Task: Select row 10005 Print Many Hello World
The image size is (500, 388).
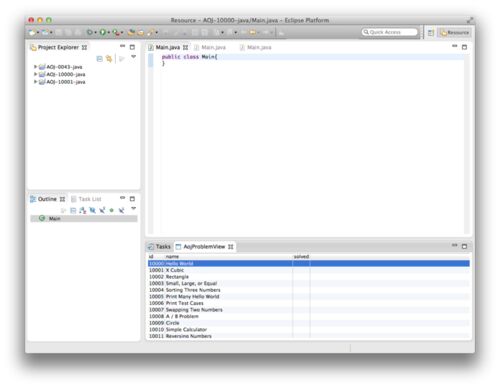Action: click(x=309, y=296)
